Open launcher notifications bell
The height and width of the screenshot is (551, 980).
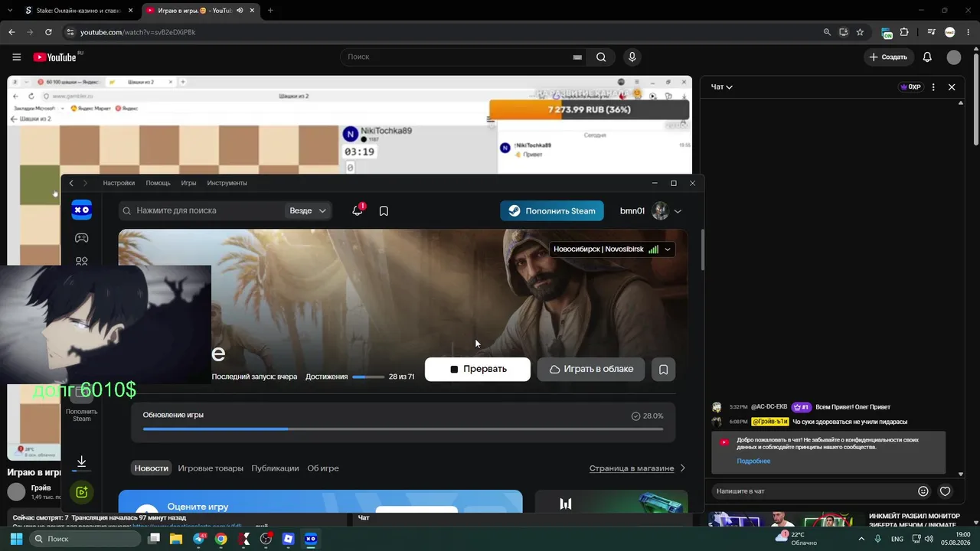[358, 210]
